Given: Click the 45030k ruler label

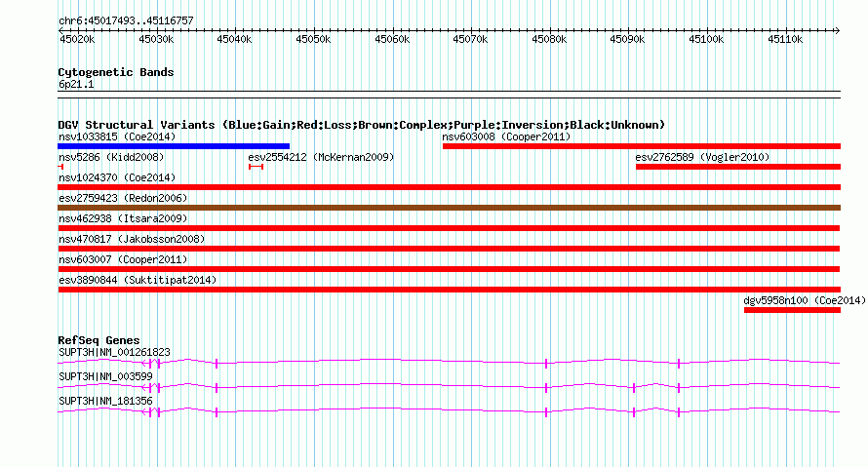Looking at the screenshot, I should coord(156,39).
